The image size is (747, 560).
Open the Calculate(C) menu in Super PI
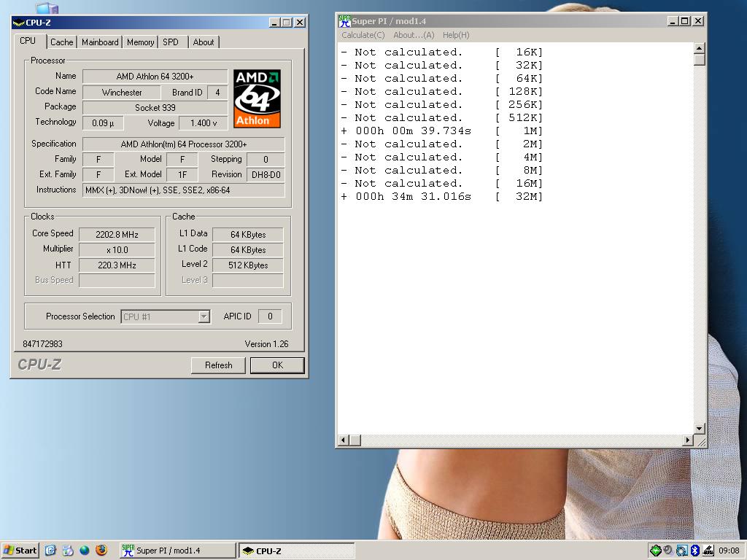click(x=363, y=35)
